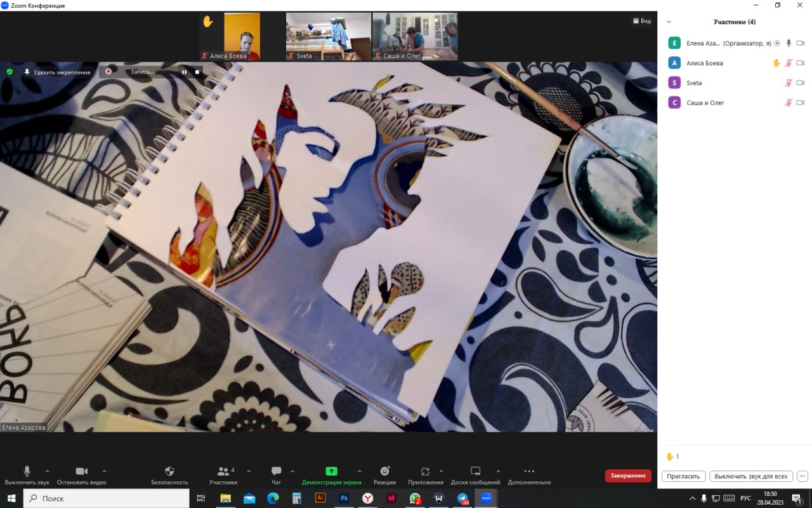812x508 pixels.
Task: Open WhatsApp from the taskbar
Action: click(x=416, y=498)
